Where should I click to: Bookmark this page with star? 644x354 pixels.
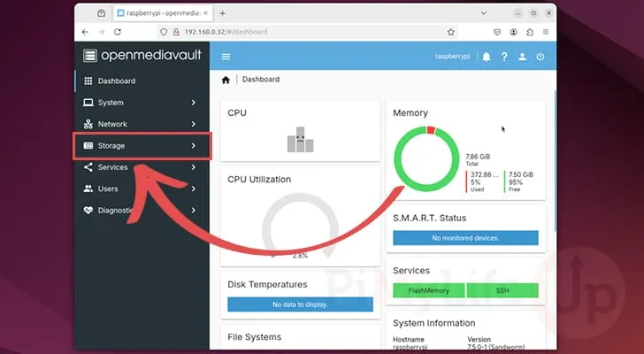click(x=451, y=32)
